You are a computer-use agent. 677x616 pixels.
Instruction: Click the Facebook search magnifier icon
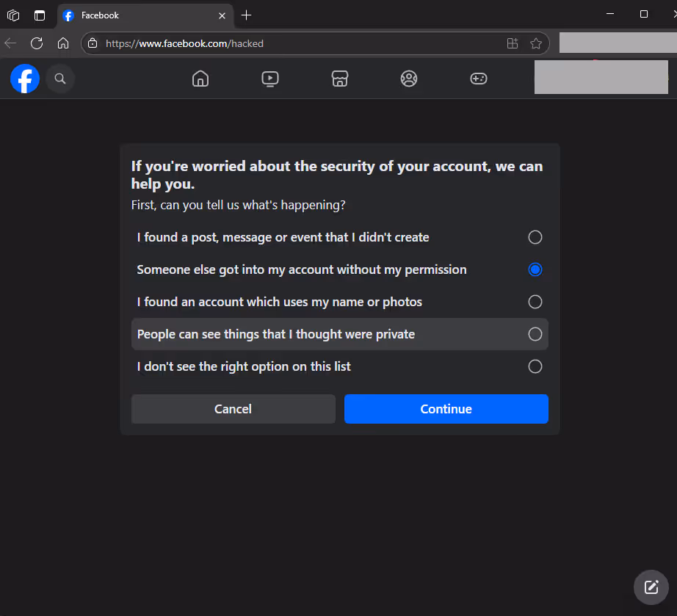click(x=60, y=79)
